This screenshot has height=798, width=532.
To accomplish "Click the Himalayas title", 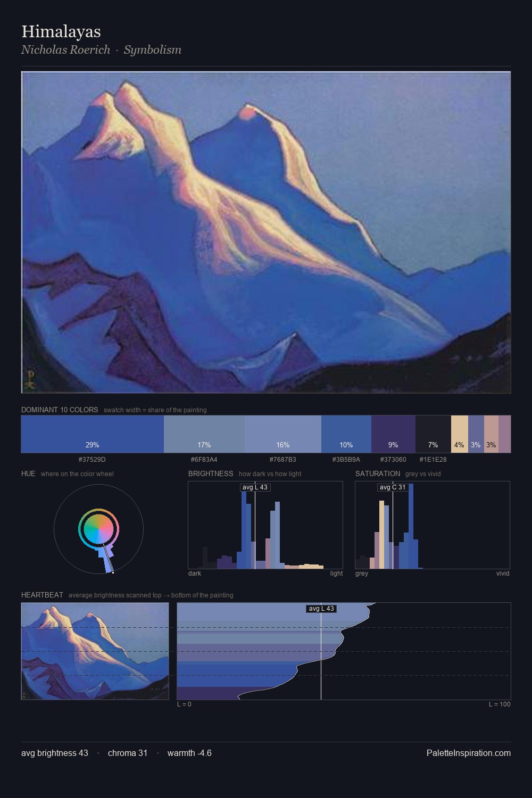I will click(61, 31).
